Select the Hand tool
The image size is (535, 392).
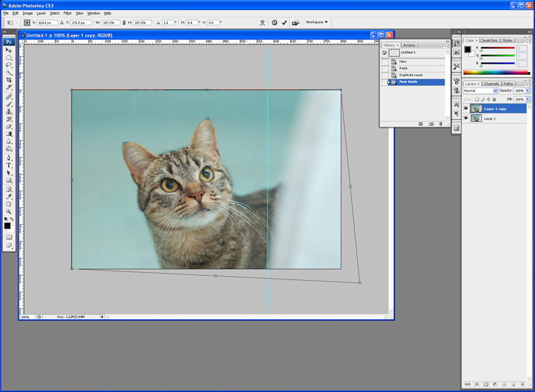(9, 204)
